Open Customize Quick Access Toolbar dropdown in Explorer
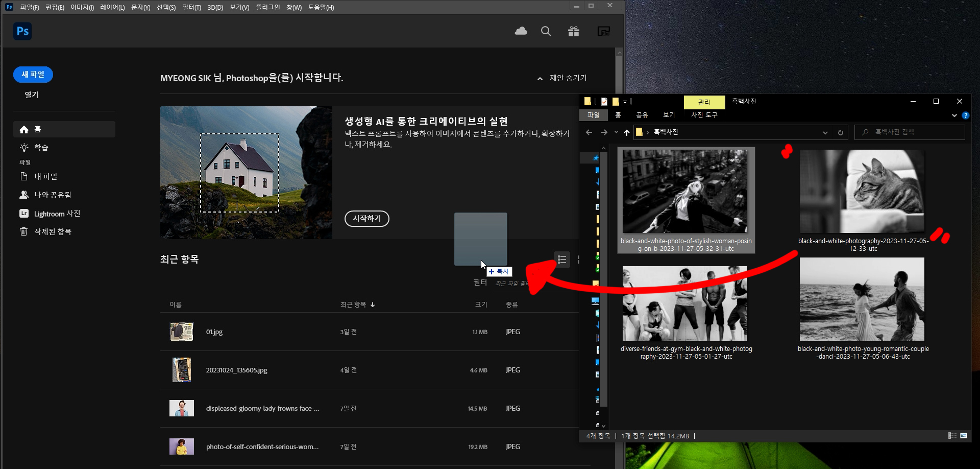 click(625, 102)
